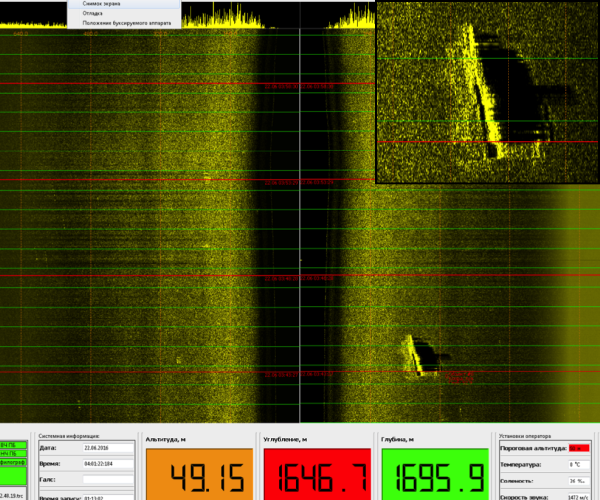This screenshot has height=500, width=600.
Task: Click the "Альтитуда, м" label
Action: [x=165, y=440]
